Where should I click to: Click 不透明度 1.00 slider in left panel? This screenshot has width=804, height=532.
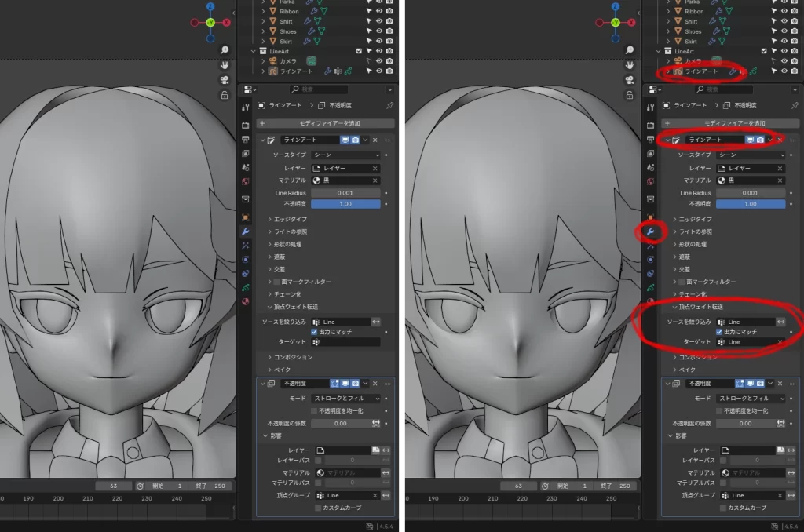point(345,204)
